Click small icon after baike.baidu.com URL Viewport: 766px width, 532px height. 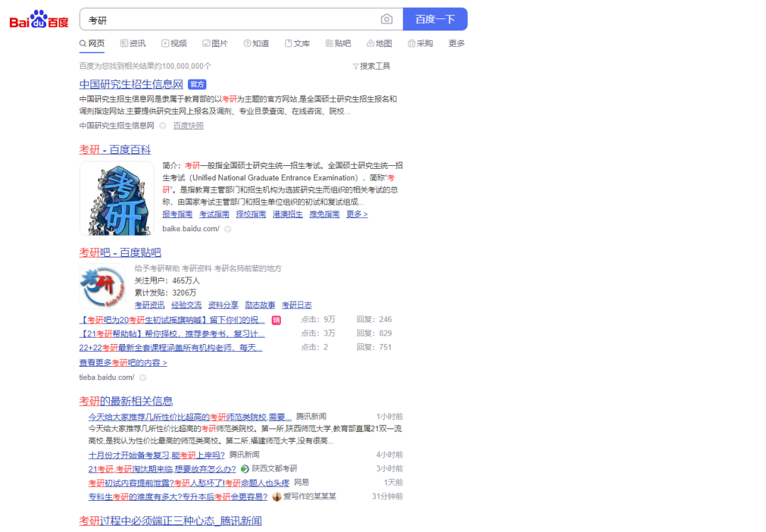point(228,229)
